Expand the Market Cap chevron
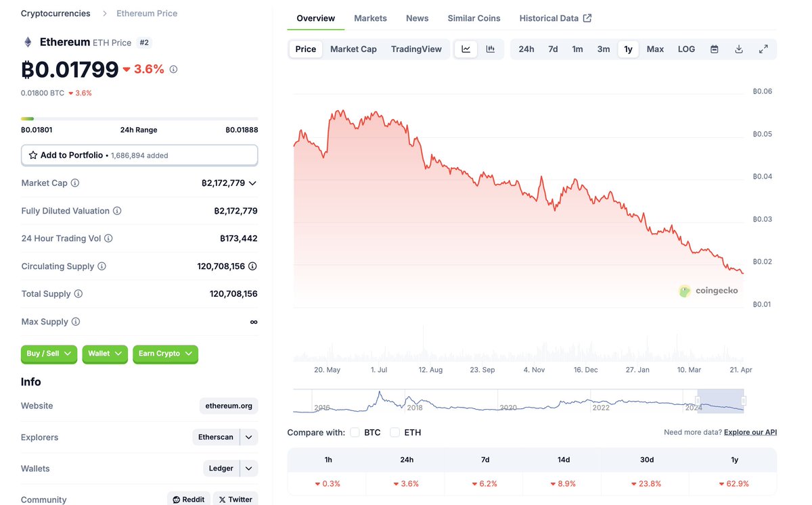The width and height of the screenshot is (812, 505). coord(252,183)
